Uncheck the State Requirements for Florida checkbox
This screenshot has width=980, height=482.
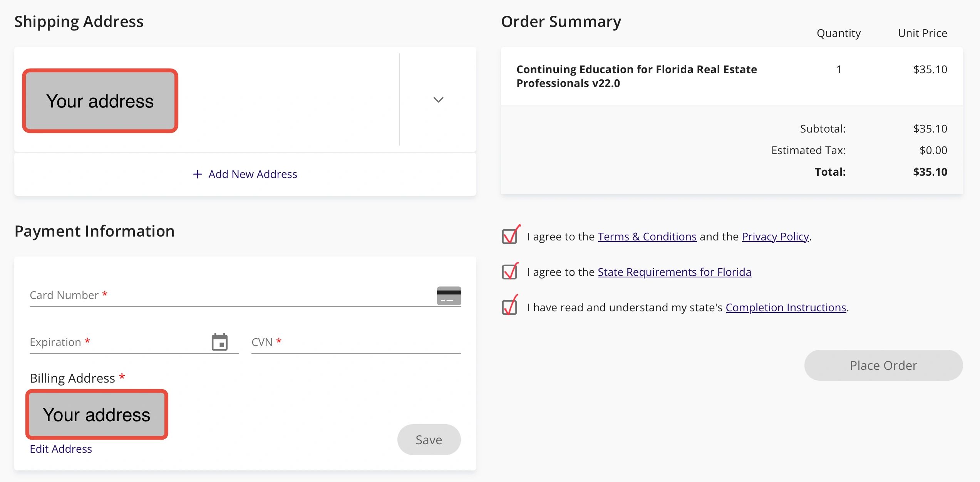click(509, 272)
